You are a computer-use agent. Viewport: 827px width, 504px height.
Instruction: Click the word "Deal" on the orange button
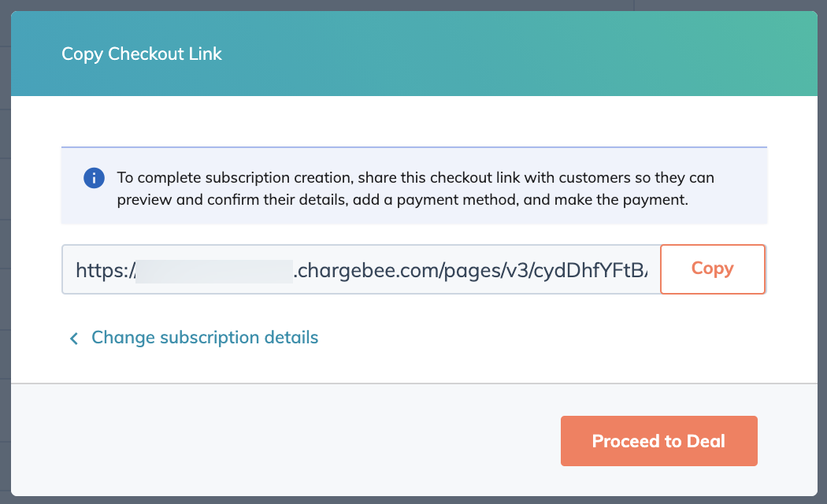pyautogui.click(x=706, y=441)
